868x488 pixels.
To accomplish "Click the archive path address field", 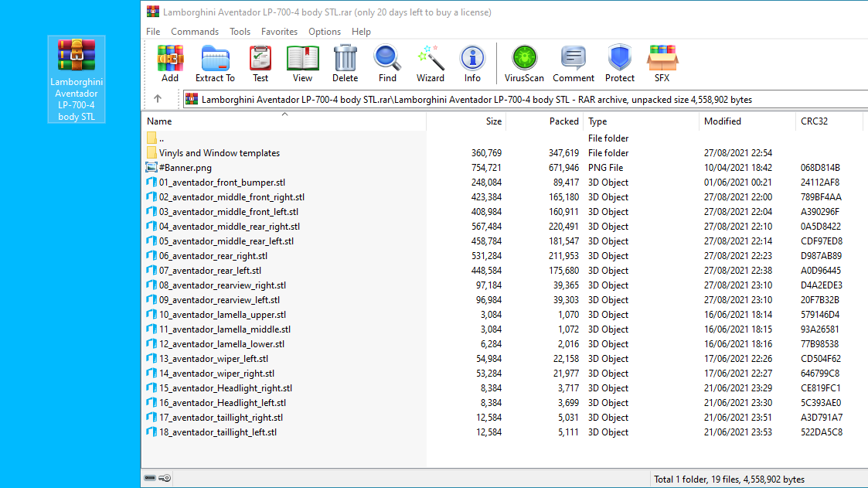I will point(525,99).
